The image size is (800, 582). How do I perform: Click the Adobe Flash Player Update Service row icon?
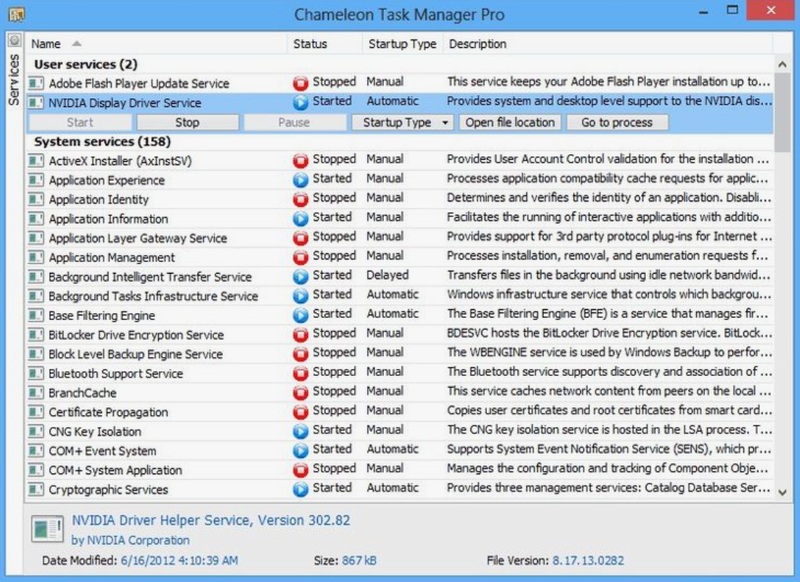36,83
